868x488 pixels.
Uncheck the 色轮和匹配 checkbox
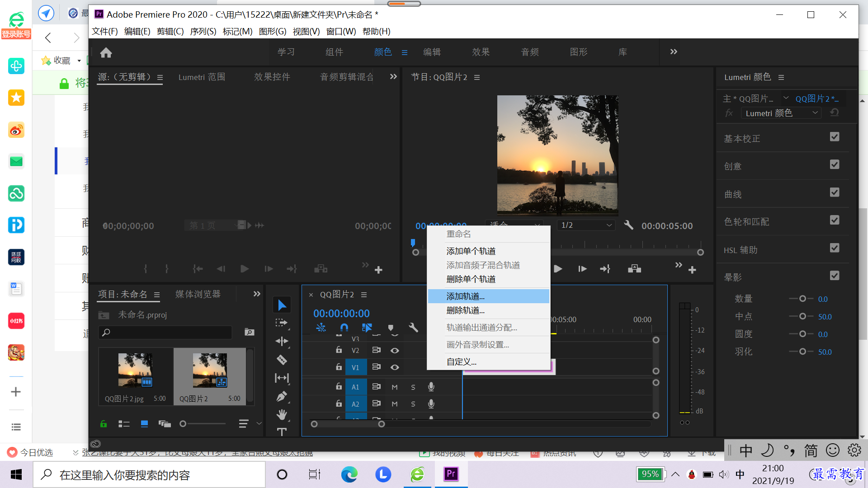coord(835,220)
